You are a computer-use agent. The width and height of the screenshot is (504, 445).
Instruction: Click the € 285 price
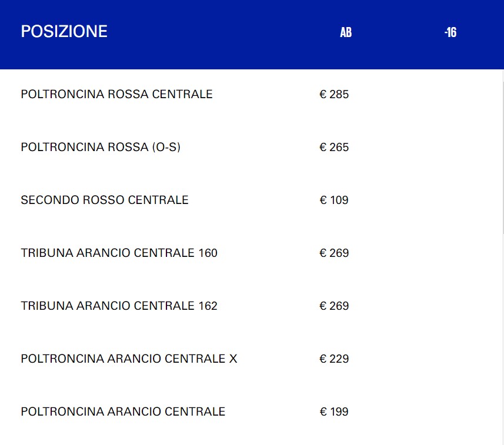tap(334, 94)
